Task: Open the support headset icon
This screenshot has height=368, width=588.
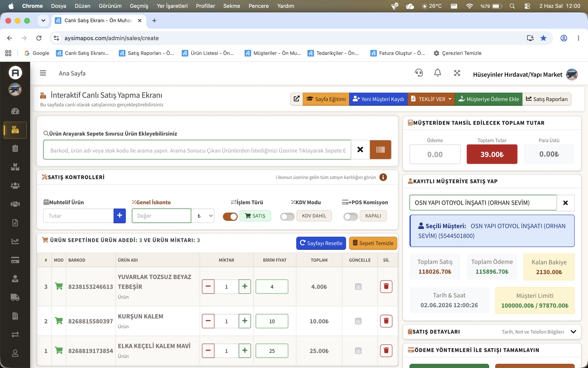Action: click(419, 73)
